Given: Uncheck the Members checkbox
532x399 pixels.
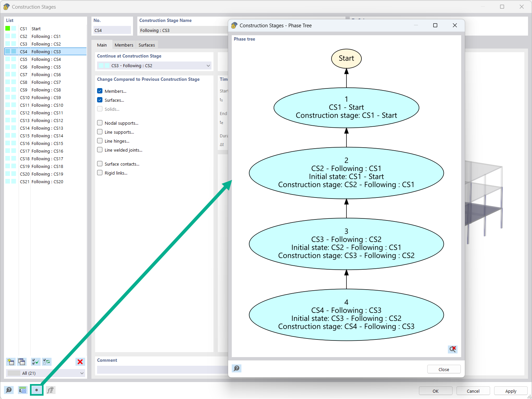Looking at the screenshot, I should pos(100,91).
